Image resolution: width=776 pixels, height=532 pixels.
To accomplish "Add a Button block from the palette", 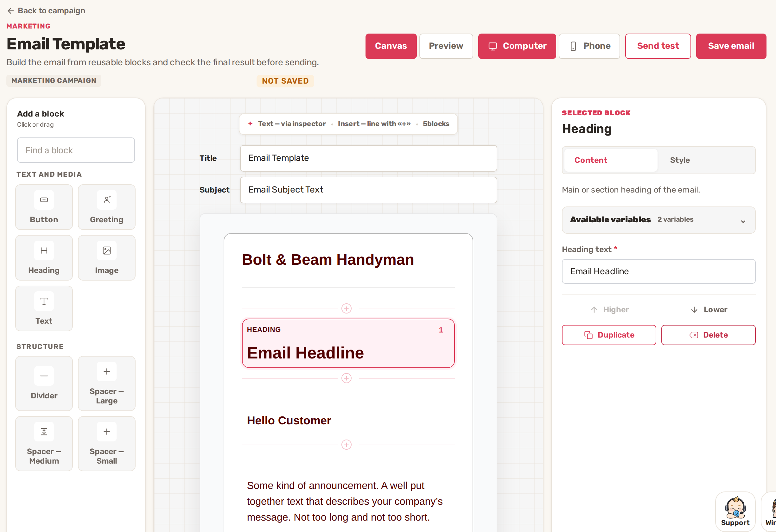I will [x=44, y=207].
